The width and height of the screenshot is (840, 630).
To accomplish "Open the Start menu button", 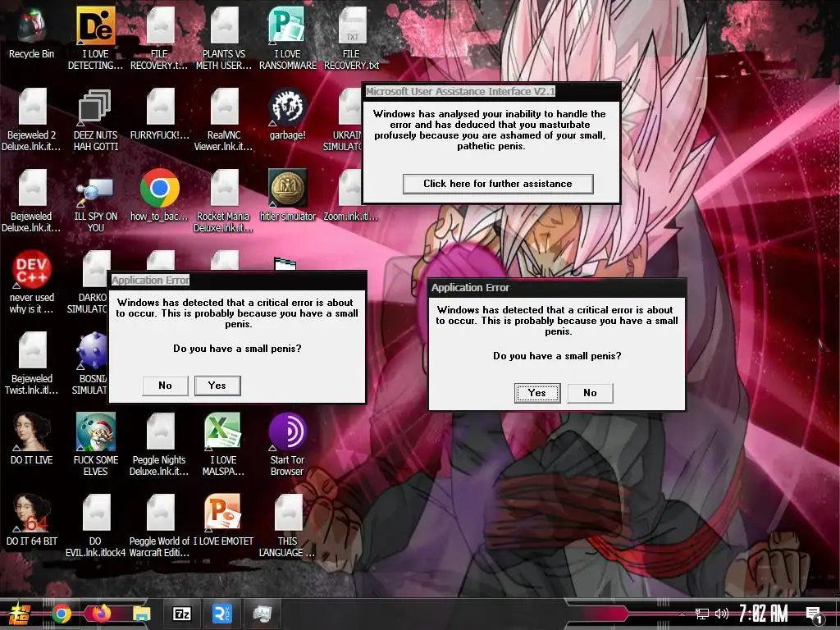I will tap(20, 614).
